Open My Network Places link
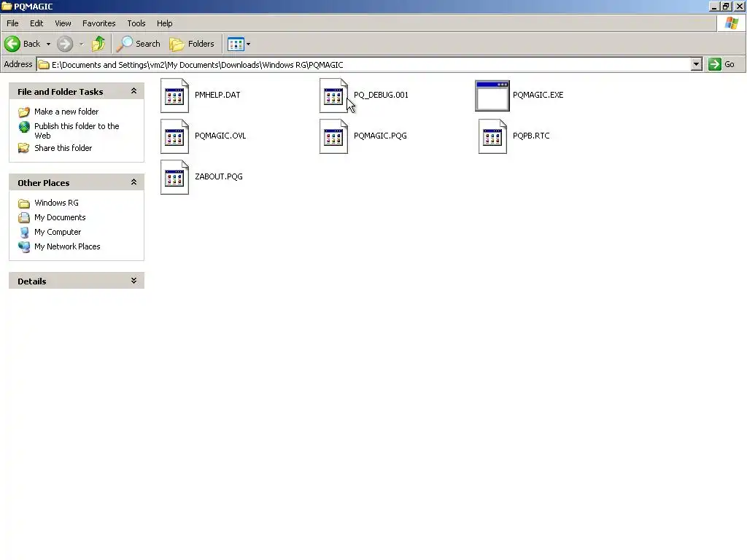The image size is (747, 560). tap(67, 246)
